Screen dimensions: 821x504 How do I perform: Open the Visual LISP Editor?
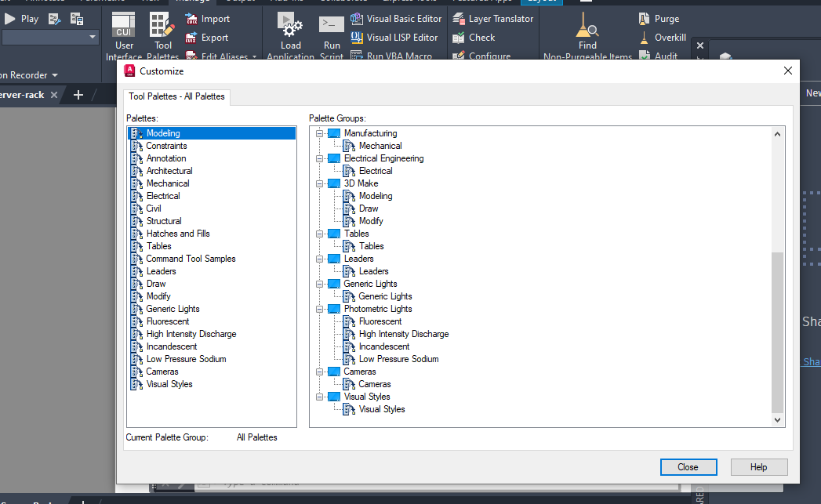point(394,38)
